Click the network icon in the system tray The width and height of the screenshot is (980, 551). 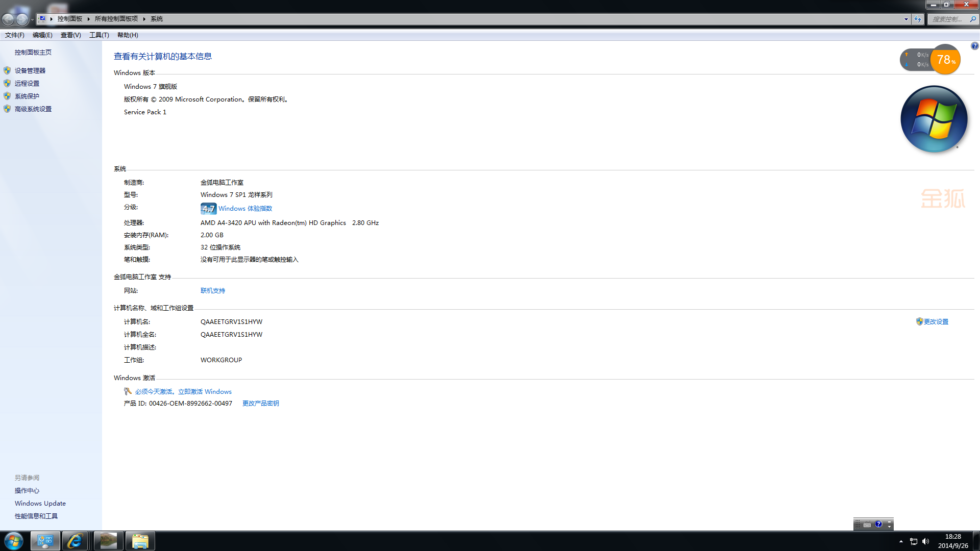(x=914, y=541)
